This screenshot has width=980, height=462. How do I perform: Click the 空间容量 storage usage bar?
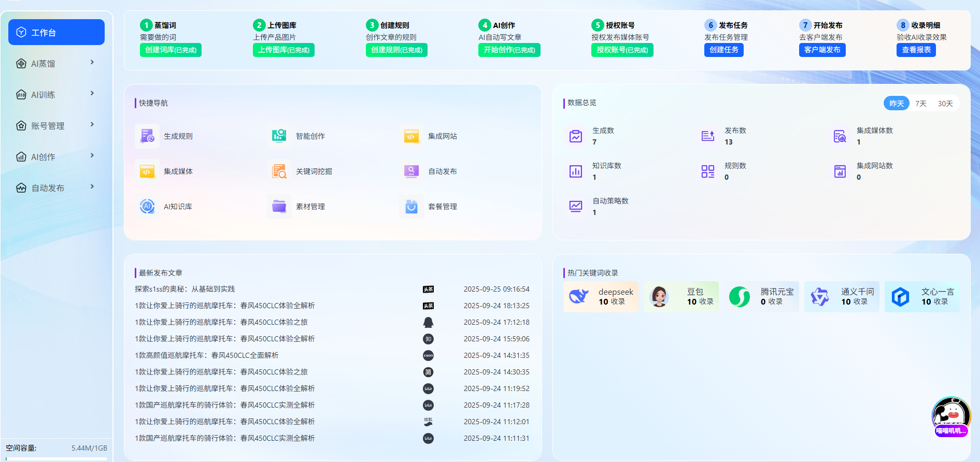click(x=56, y=458)
